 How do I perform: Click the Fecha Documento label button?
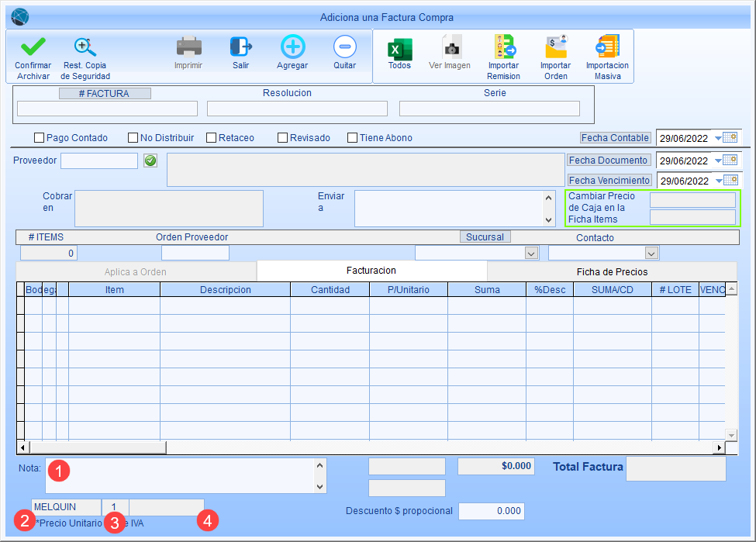(x=609, y=160)
